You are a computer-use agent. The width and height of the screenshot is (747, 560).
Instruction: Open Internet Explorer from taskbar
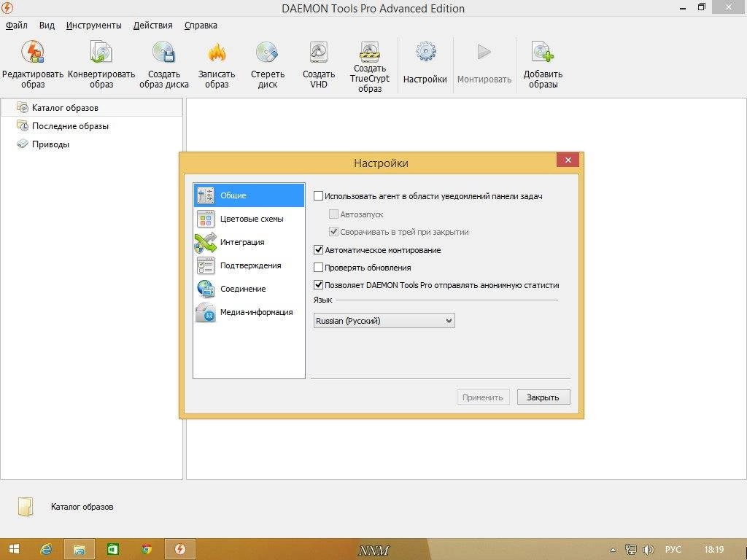point(46,550)
